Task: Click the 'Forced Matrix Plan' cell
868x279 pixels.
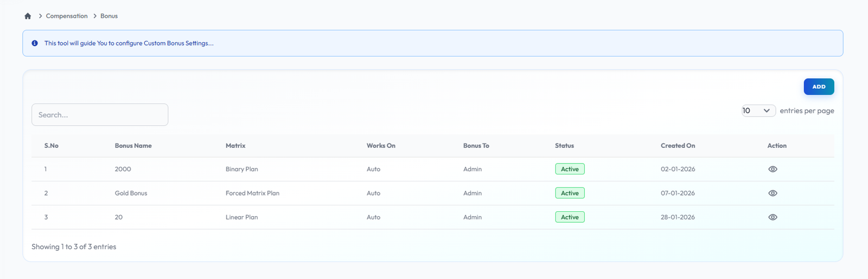Action: (252, 193)
